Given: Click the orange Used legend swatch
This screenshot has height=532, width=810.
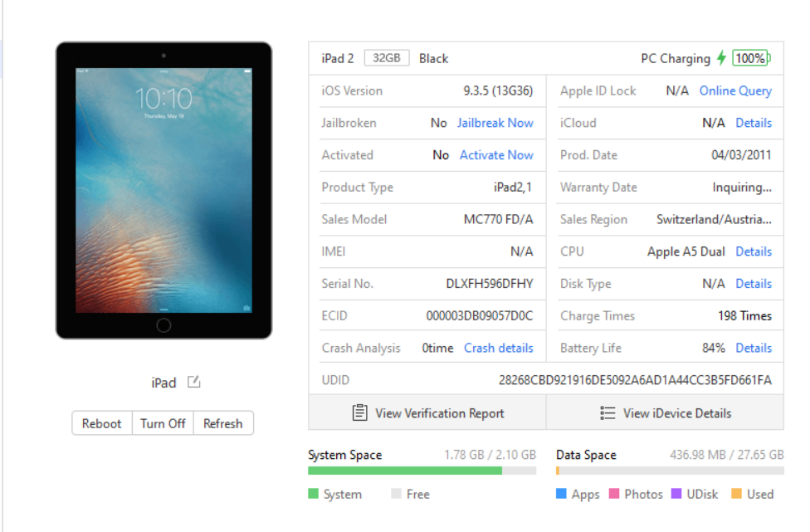Looking at the screenshot, I should point(736,493).
